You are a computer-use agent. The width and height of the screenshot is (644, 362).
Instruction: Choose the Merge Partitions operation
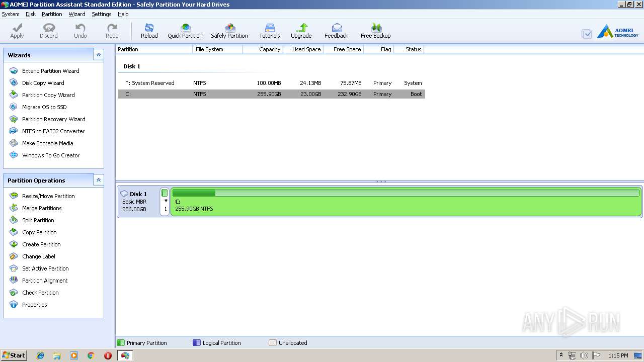(x=42, y=208)
